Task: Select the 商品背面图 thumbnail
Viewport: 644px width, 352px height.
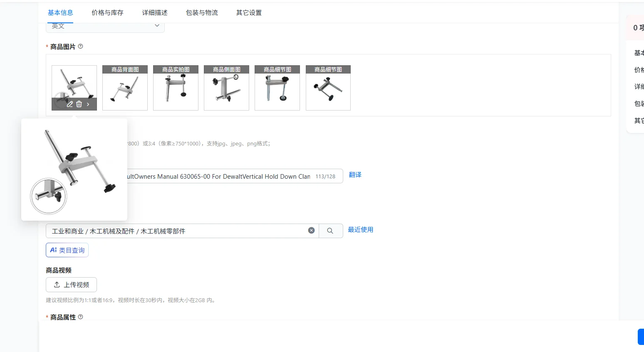Action: coord(125,88)
